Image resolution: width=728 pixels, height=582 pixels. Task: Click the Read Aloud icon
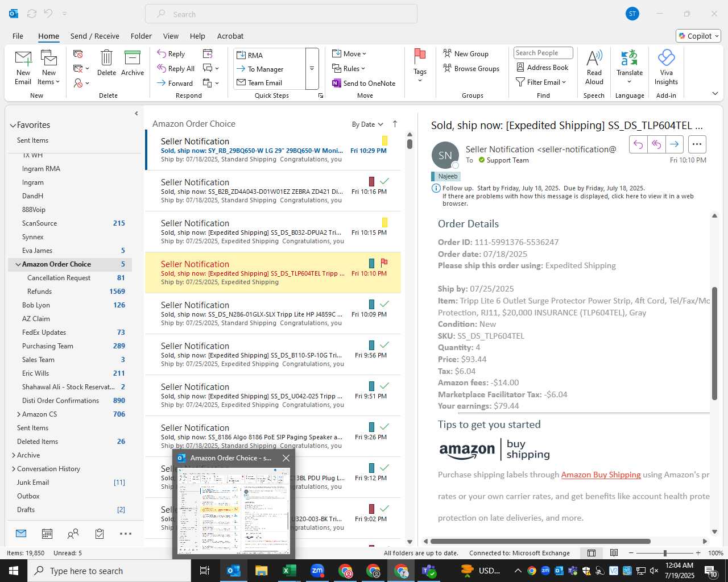[x=594, y=58]
